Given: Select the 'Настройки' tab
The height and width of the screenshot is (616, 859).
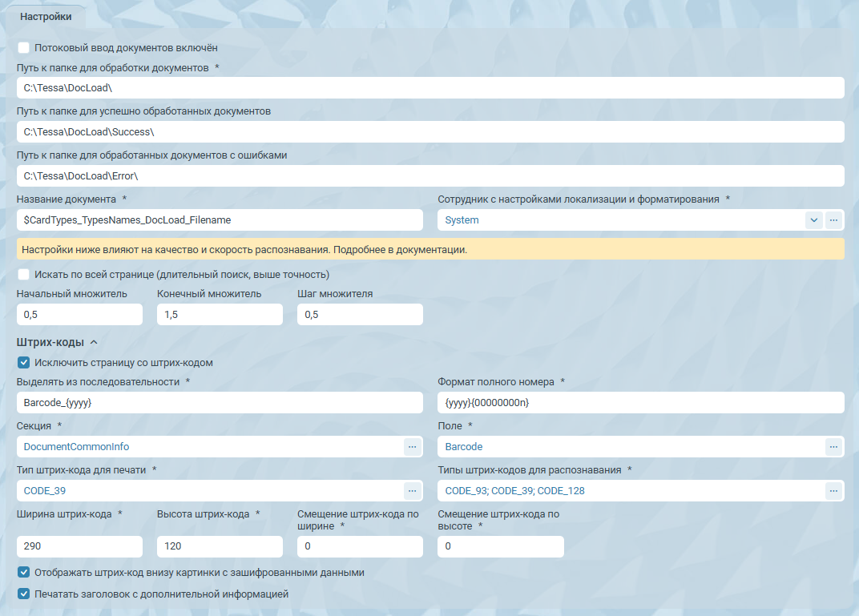Looking at the screenshot, I should [46, 16].
